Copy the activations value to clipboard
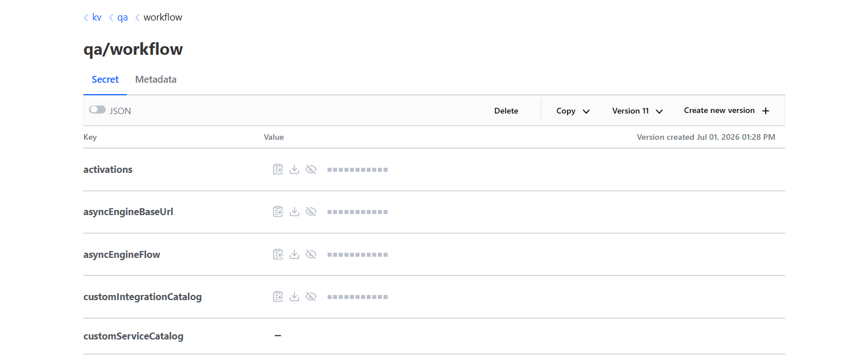Image resolution: width=868 pixels, height=364 pixels. [278, 169]
